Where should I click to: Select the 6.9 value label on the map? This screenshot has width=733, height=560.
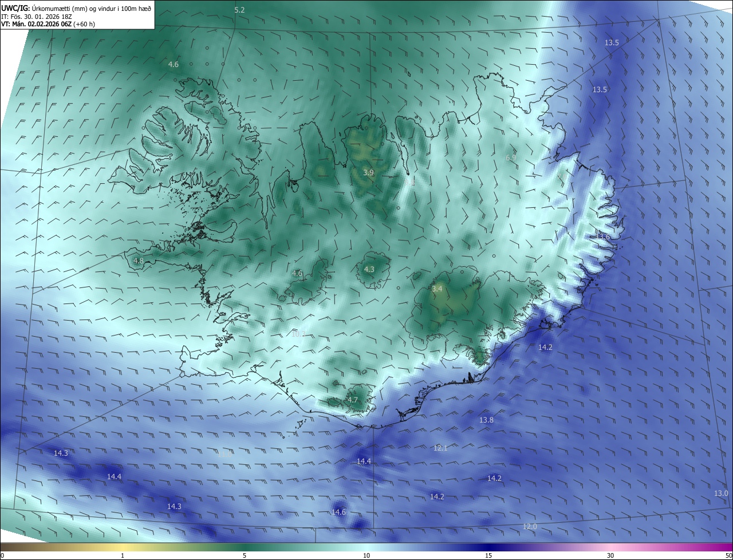pos(511,157)
